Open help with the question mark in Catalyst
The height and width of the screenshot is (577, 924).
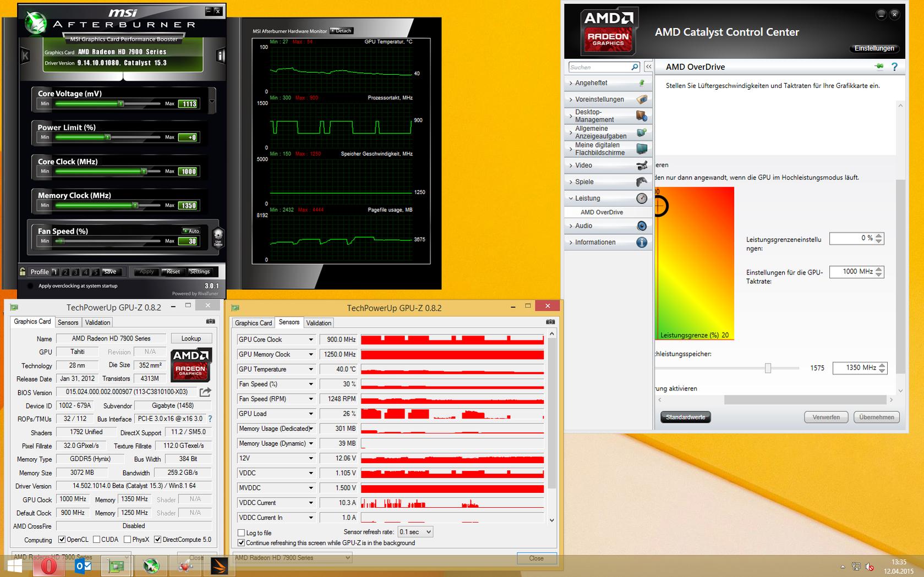[x=894, y=67]
